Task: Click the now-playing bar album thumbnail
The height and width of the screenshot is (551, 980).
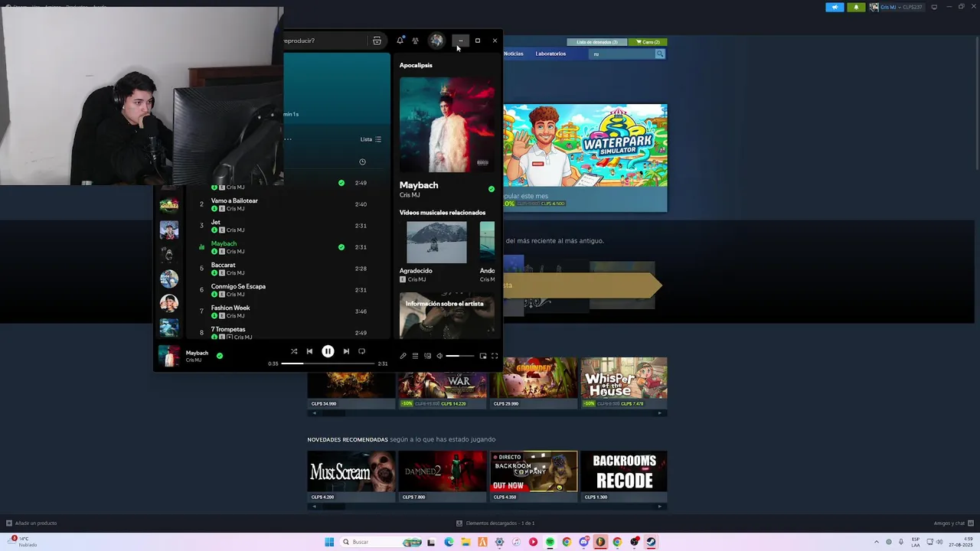Action: pyautogui.click(x=168, y=356)
